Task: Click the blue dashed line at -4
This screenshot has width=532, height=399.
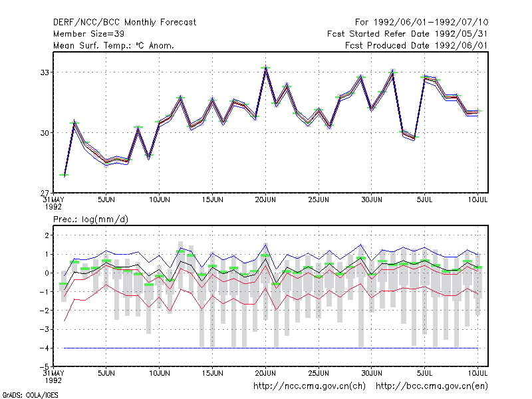Action: pos(271,348)
